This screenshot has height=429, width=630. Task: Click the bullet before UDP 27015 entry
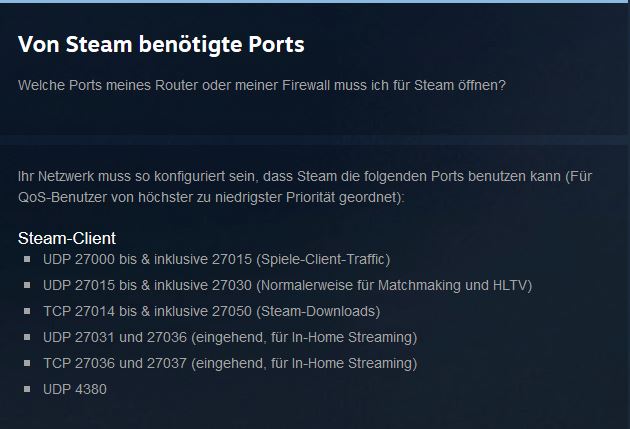point(27,285)
